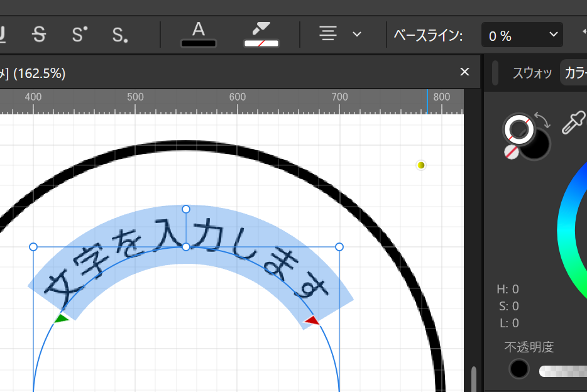Open the ベースライン percentage dropdown
Screen dimensions: 587x392
click(x=552, y=35)
